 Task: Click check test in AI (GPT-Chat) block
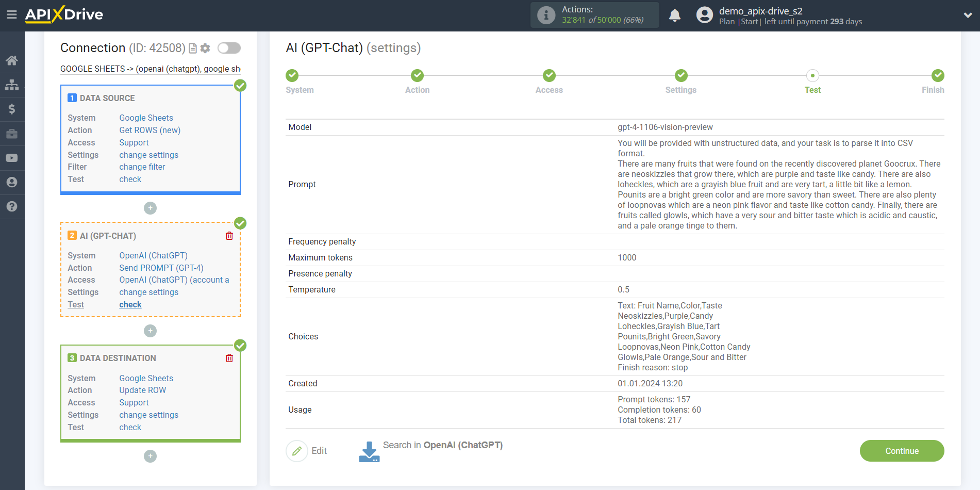(130, 305)
